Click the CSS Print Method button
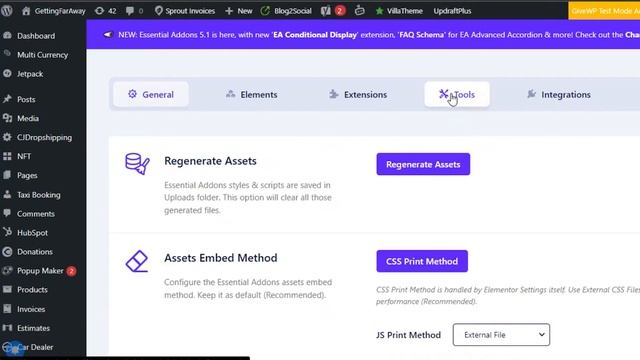The image size is (640, 360). 422,261
